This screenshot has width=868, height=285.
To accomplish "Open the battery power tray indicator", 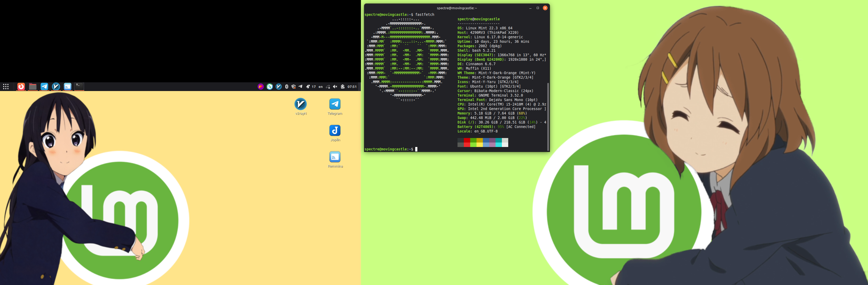I will click(343, 87).
